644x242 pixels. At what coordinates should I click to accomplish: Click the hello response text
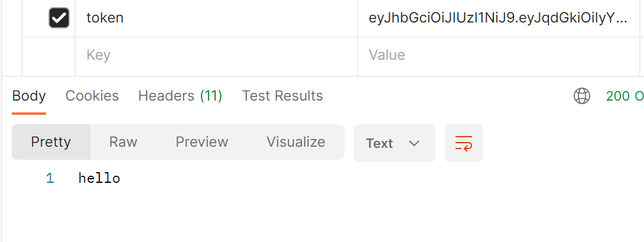tap(99, 178)
